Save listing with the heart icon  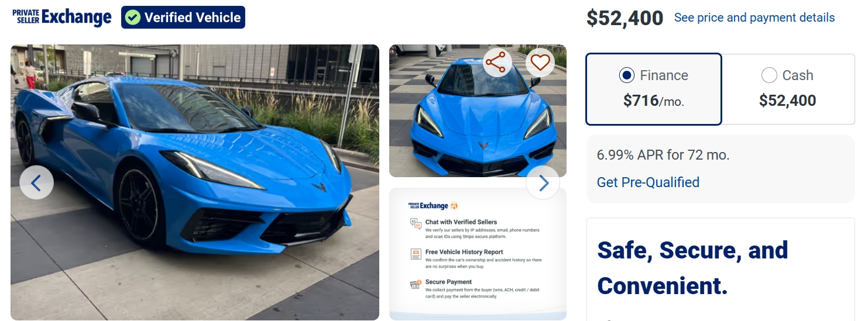tap(540, 63)
